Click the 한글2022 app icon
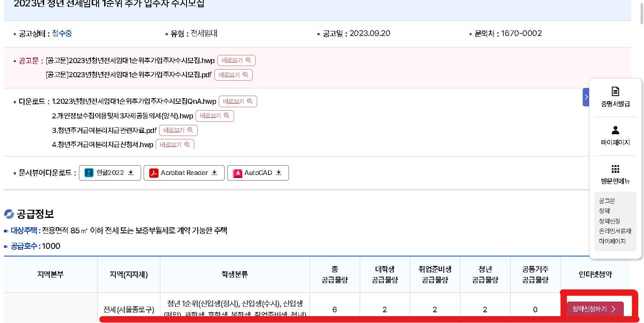Viewport: 644px width, 323px height. (89, 173)
